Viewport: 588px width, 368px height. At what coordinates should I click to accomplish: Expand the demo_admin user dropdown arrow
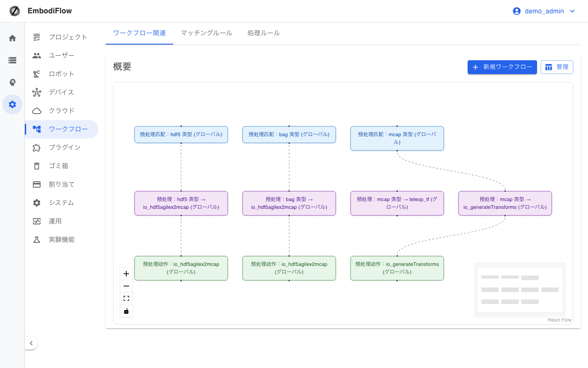[x=572, y=11]
